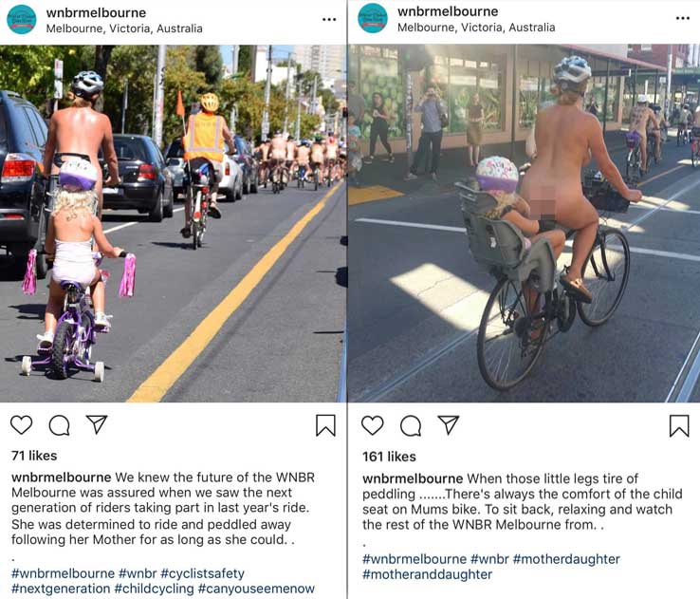Open Melbourne, Victoria, Australia location on 161 likes post

(476, 28)
